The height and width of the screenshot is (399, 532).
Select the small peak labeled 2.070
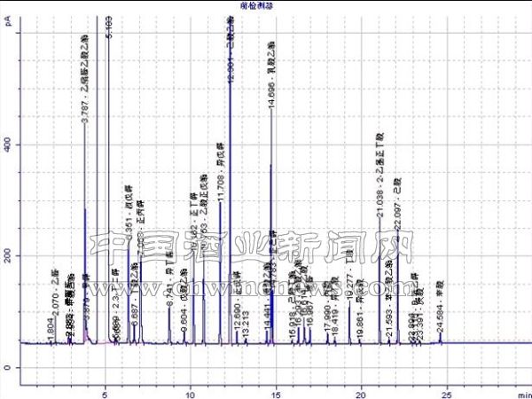[x=55, y=339]
